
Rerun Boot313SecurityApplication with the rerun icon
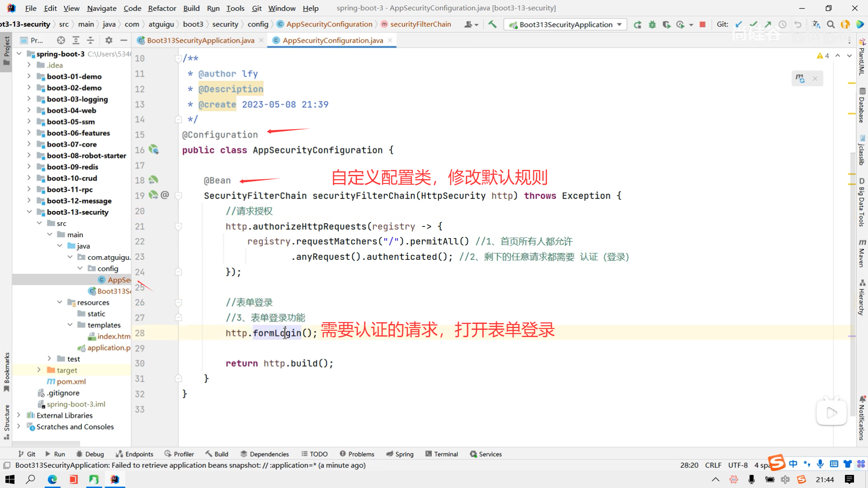[637, 24]
